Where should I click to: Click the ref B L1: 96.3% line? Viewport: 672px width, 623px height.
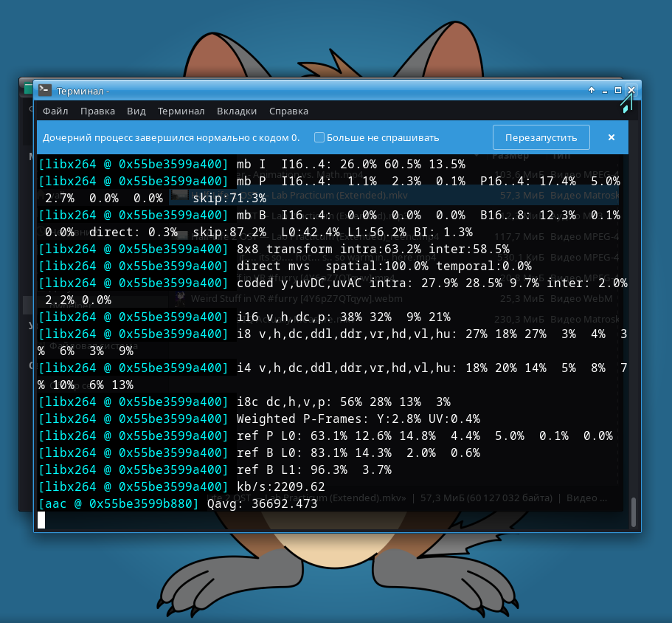(314, 469)
